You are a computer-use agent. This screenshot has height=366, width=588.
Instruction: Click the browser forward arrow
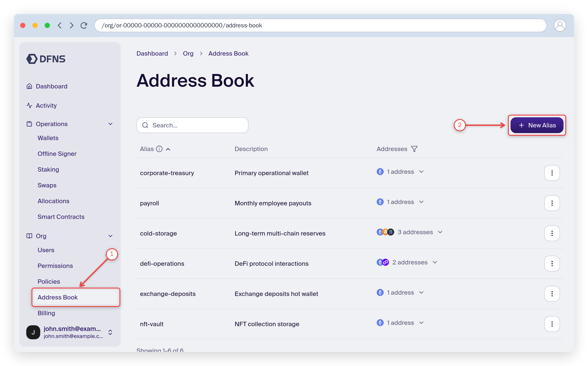(71, 25)
